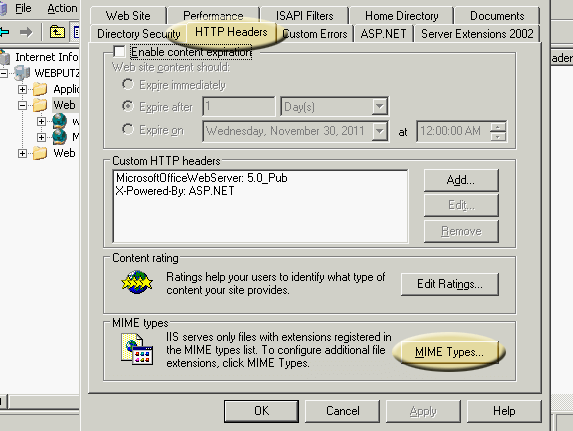Expand the Application Pools folder node
This screenshot has height=431, width=573.
[22, 89]
